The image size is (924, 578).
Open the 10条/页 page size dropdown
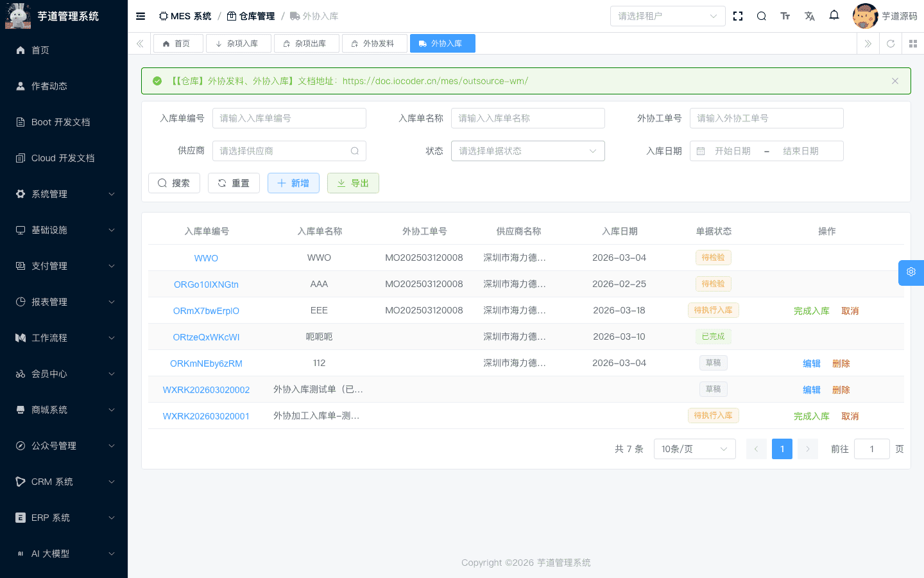pos(694,448)
